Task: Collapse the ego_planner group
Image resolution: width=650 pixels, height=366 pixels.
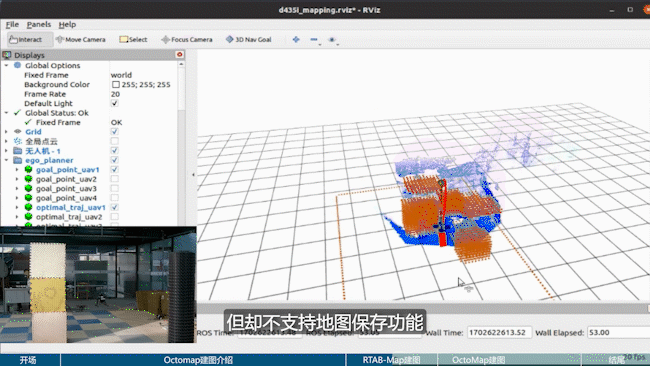Action: tap(6, 160)
